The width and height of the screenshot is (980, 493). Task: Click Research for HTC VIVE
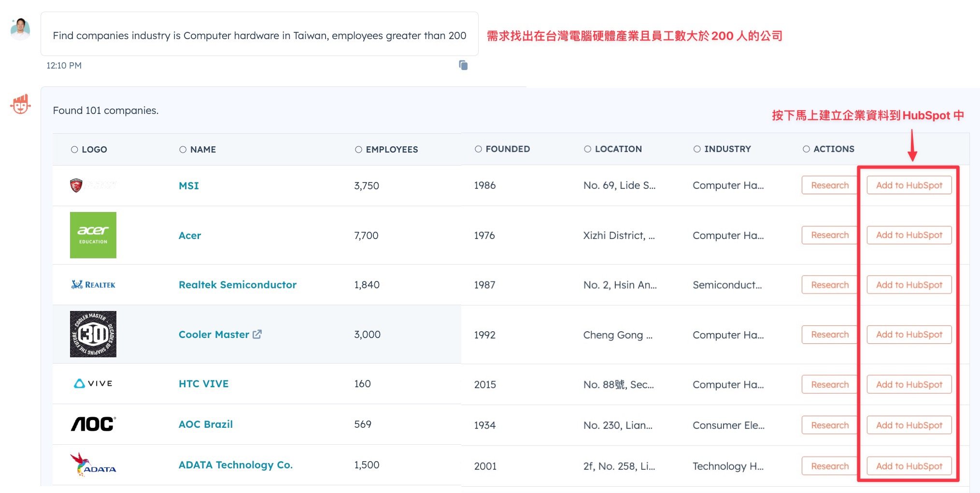point(829,384)
